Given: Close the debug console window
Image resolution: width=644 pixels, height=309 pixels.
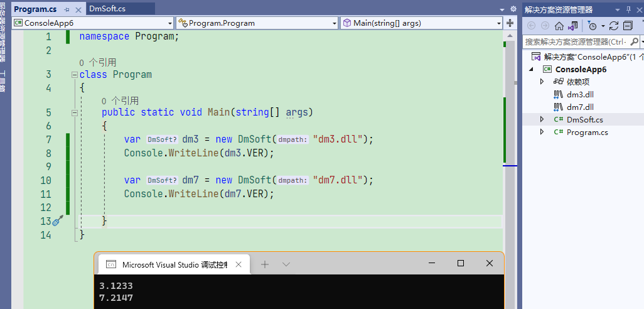Looking at the screenshot, I should (x=489, y=263).
